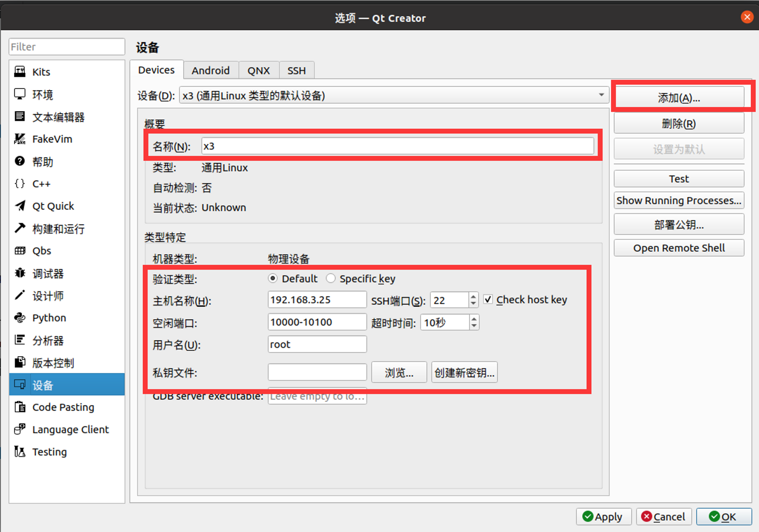Increase the SSH port value
The width and height of the screenshot is (759, 532).
coord(473,296)
